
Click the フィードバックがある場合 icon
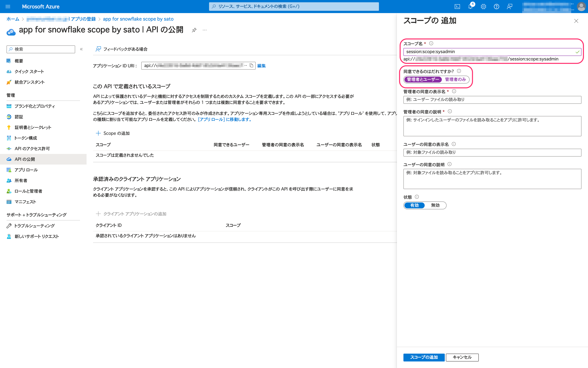(x=98, y=49)
